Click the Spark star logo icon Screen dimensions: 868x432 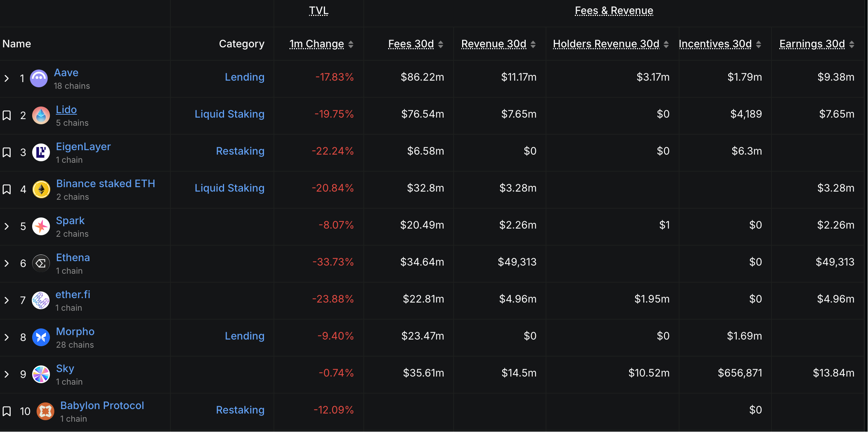pyautogui.click(x=41, y=226)
